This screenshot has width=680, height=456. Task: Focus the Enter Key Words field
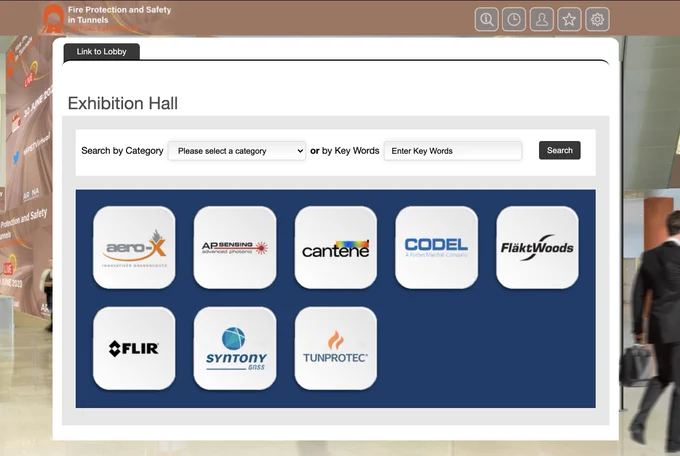point(453,151)
